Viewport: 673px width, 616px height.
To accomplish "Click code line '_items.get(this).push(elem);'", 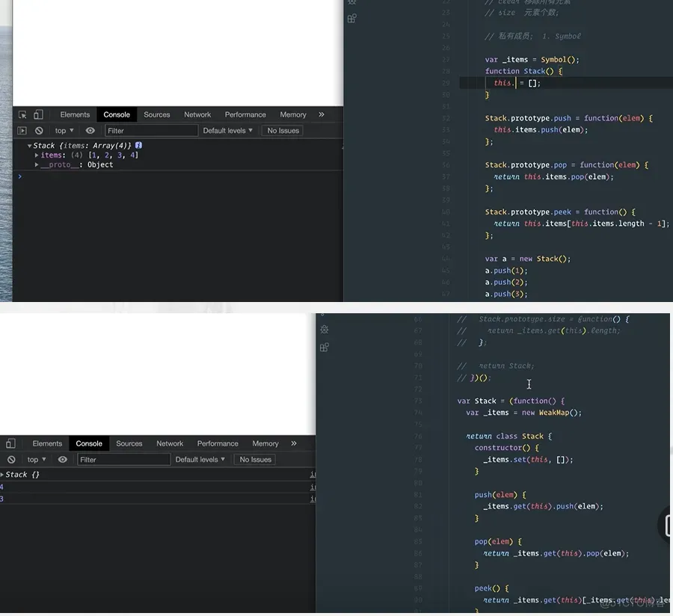I will [543, 506].
